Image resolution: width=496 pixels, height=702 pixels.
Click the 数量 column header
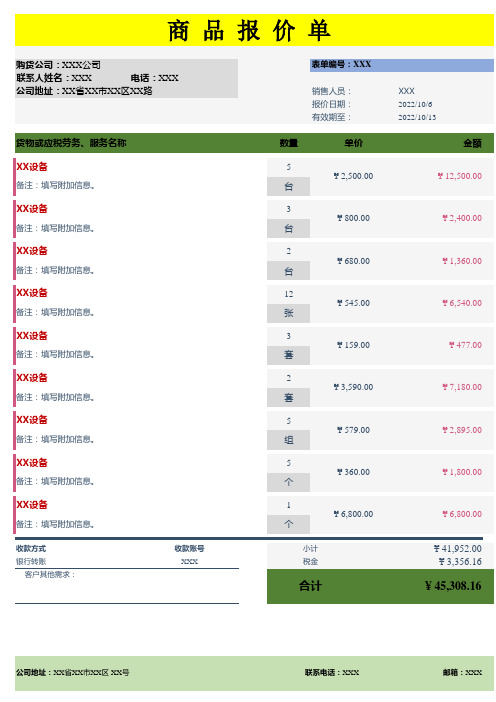click(288, 143)
